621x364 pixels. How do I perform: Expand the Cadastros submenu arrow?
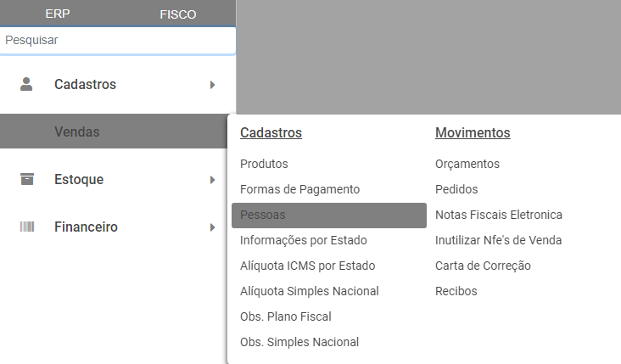212,85
